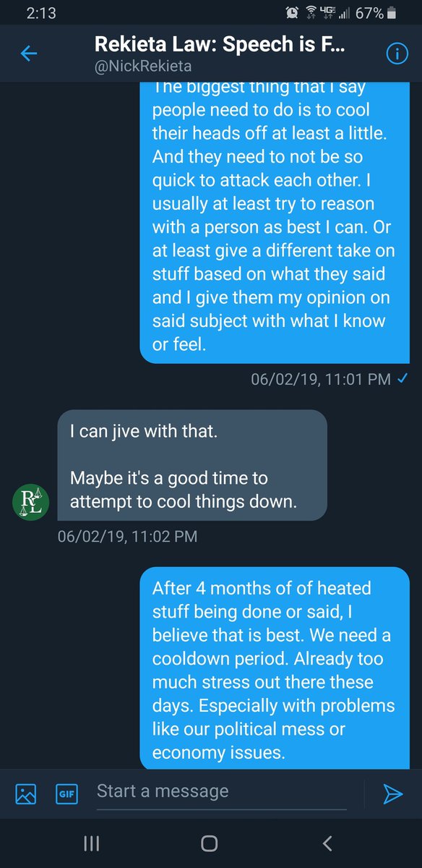Tap the 06/02/19, 11:02 PM timestamp

tap(127, 537)
